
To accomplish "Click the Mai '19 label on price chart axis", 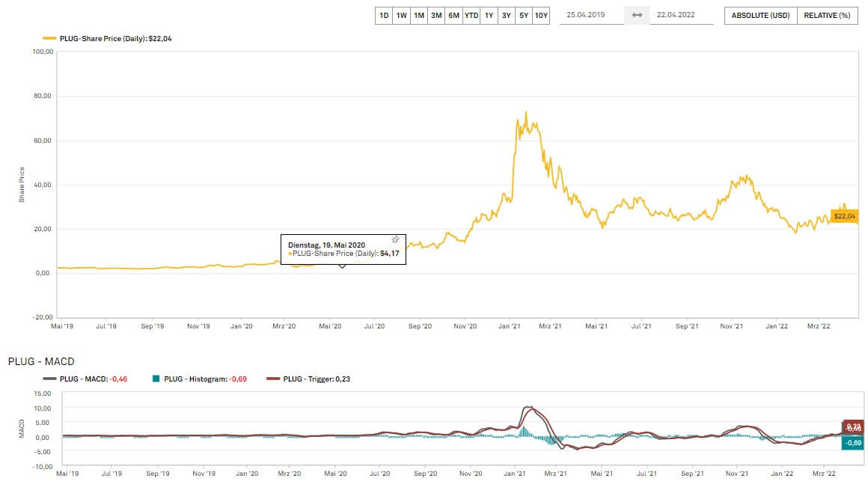I will pos(62,326).
